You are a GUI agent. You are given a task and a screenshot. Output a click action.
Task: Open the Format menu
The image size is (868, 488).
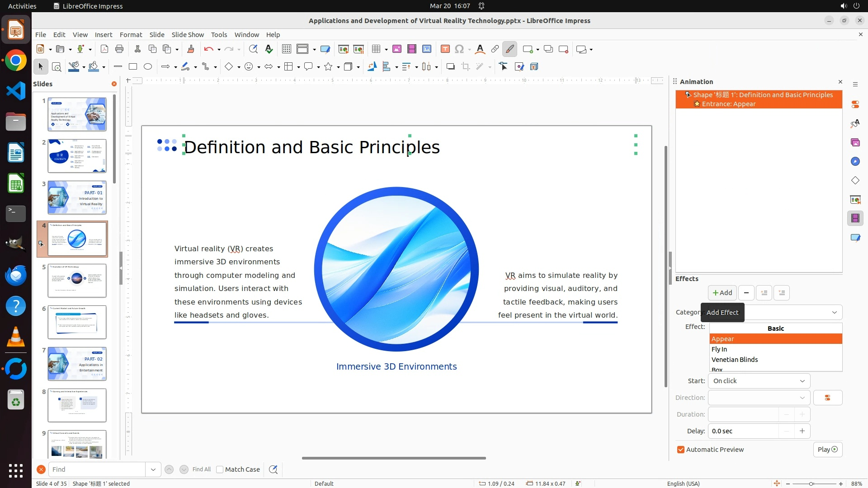coord(131,34)
